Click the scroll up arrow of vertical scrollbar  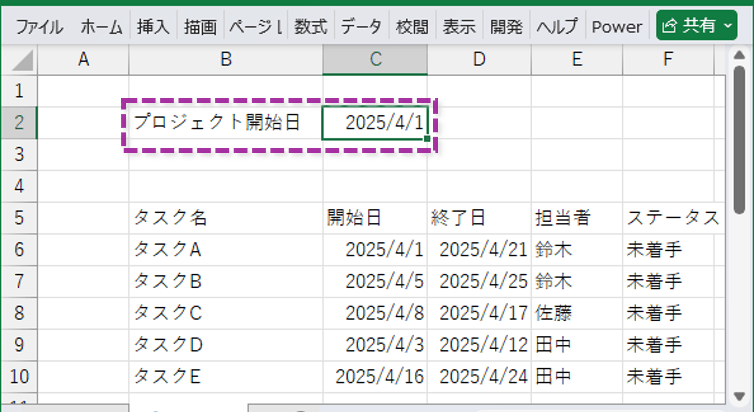(740, 55)
